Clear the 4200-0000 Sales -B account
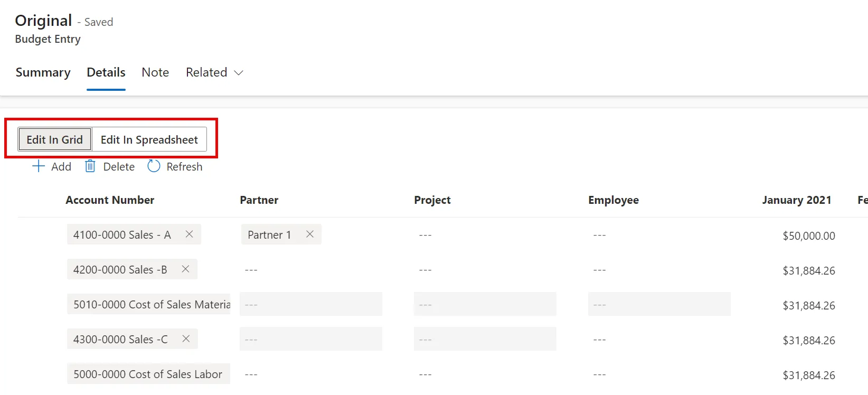Screen dimensions: 868x395 185,269
